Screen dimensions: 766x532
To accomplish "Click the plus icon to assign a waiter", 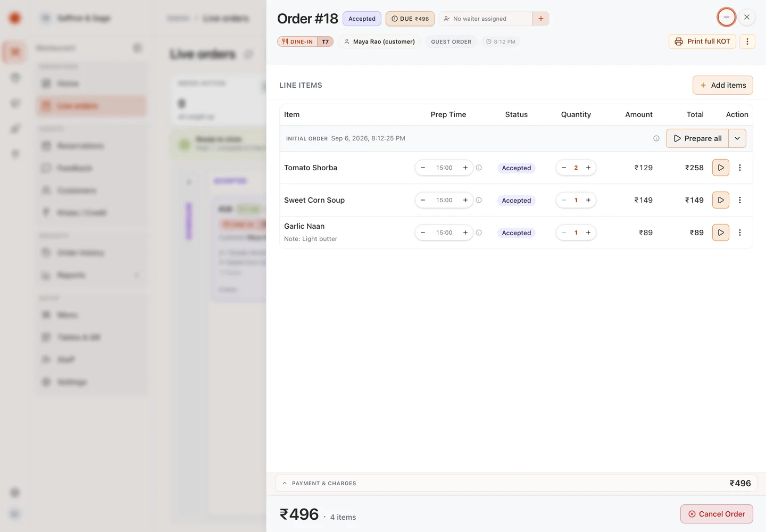I will click(540, 19).
